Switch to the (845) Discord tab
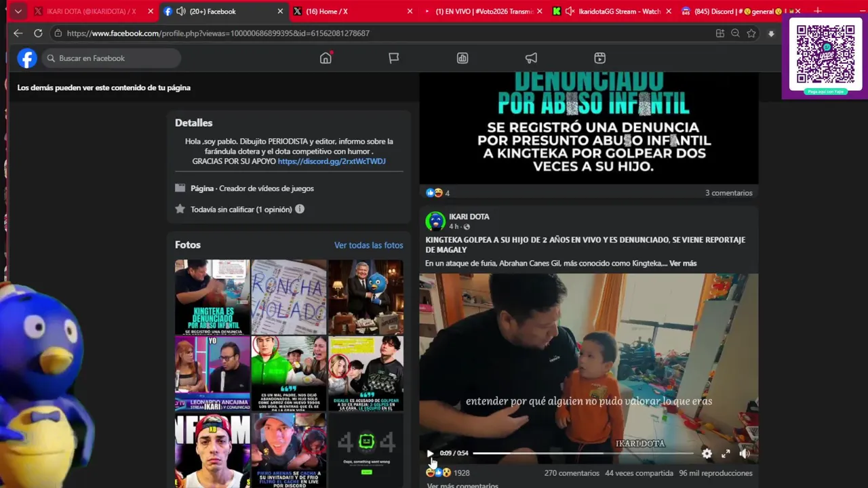This screenshot has height=488, width=868. 739,12
